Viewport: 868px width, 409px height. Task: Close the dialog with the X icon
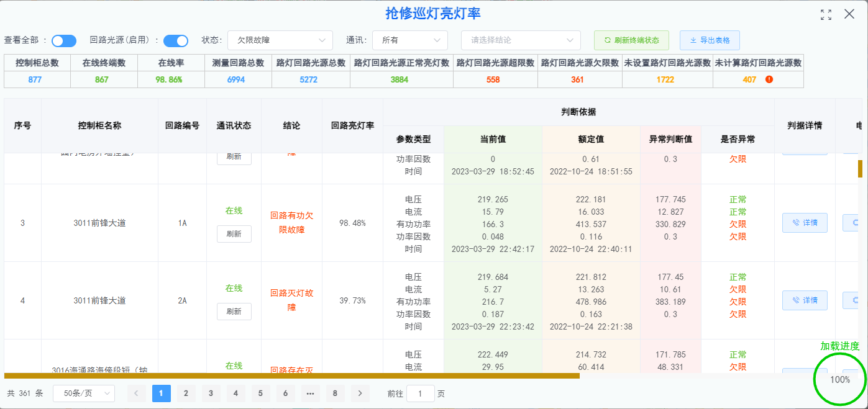pyautogui.click(x=849, y=14)
